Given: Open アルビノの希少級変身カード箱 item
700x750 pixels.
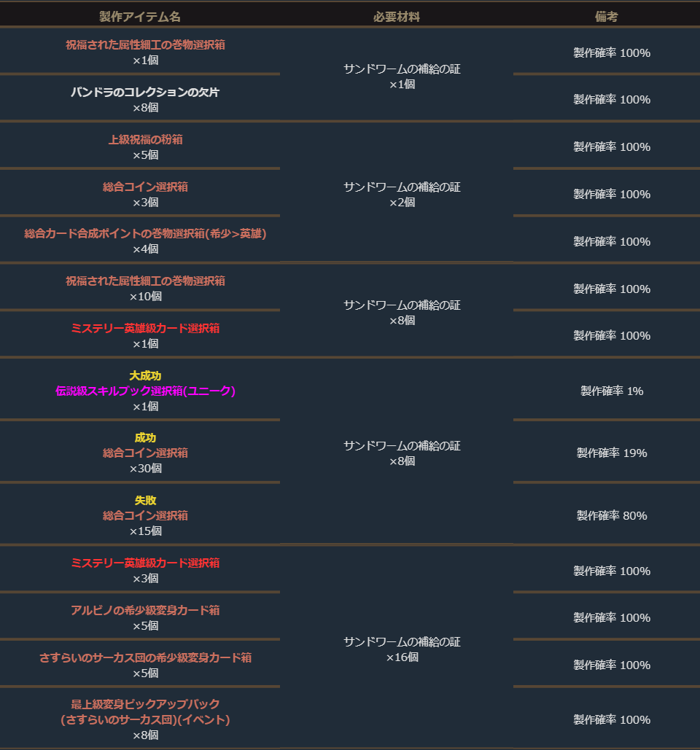Looking at the screenshot, I should (145, 610).
